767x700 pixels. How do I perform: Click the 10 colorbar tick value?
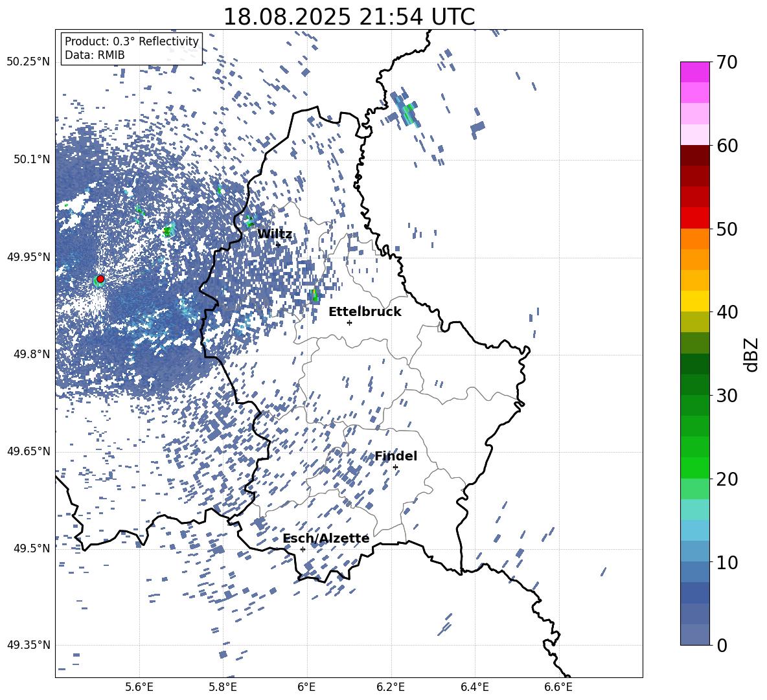727,562
